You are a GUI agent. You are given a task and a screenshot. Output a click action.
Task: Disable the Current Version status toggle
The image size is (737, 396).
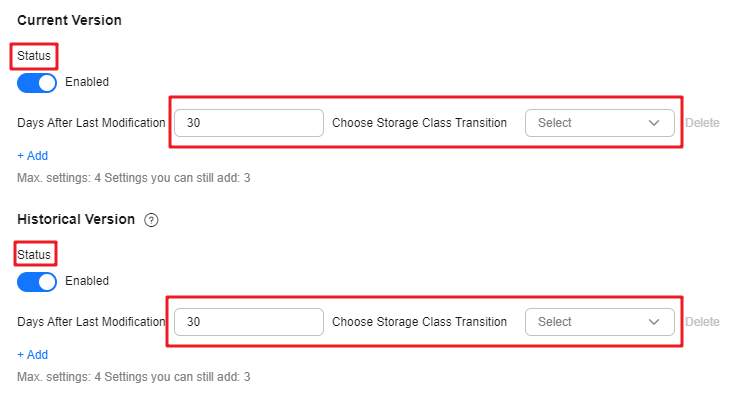(37, 83)
